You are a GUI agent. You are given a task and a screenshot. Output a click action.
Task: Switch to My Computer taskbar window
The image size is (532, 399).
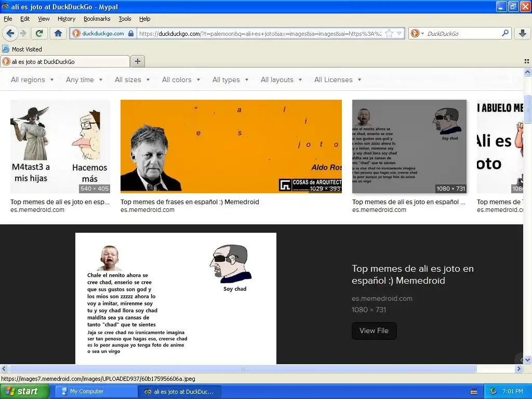coord(96,392)
